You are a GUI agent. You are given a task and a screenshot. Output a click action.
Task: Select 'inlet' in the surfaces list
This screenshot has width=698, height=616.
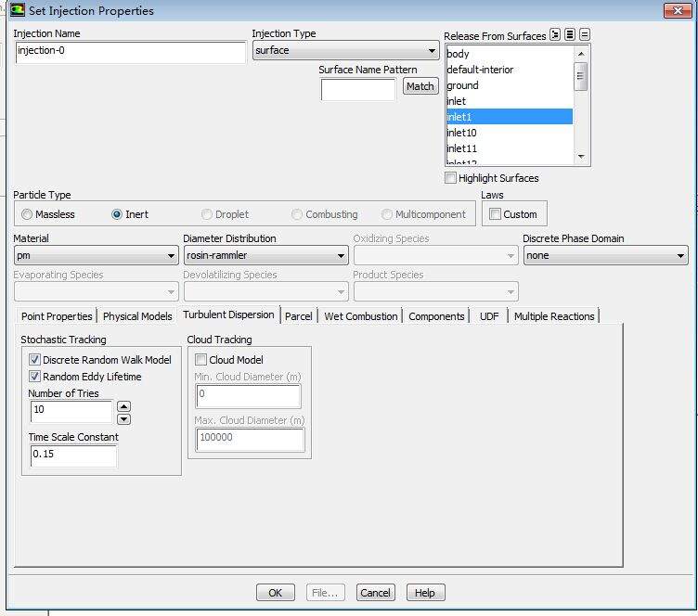click(x=510, y=101)
